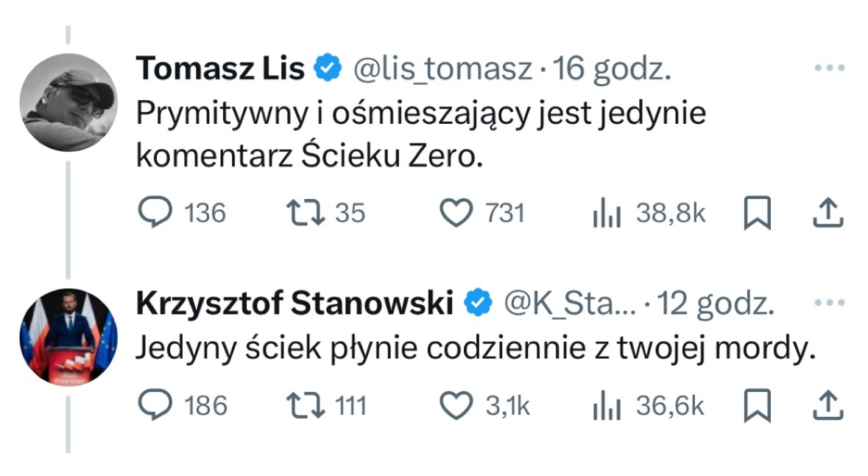This screenshot has width=868, height=476.
Task: Click the Tomasz Lis display name
Action: point(220,69)
